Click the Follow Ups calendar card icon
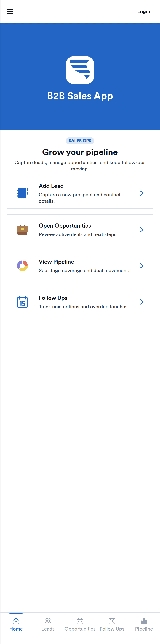This screenshot has height=644, width=160. 22,302
